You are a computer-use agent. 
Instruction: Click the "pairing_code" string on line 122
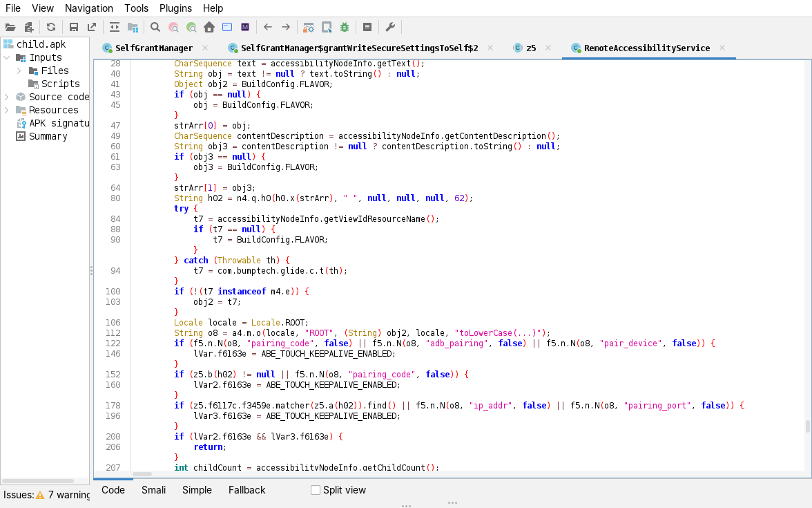[280, 343]
